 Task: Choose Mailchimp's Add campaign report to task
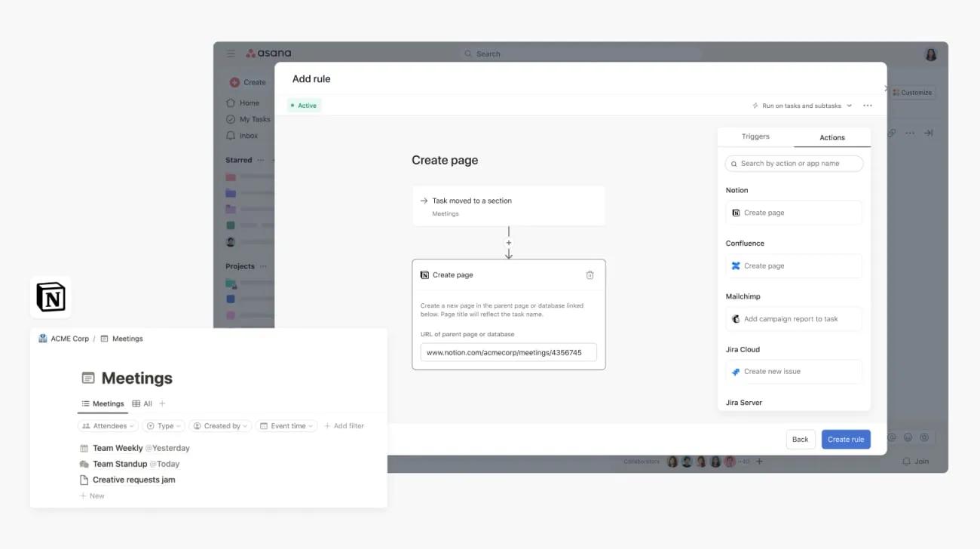click(x=793, y=318)
